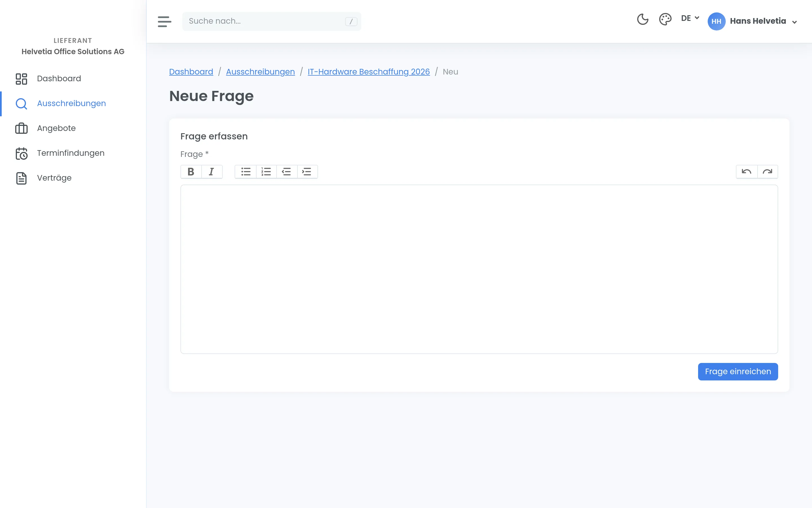Collapse sidebar with hamburger menu icon

click(164, 21)
